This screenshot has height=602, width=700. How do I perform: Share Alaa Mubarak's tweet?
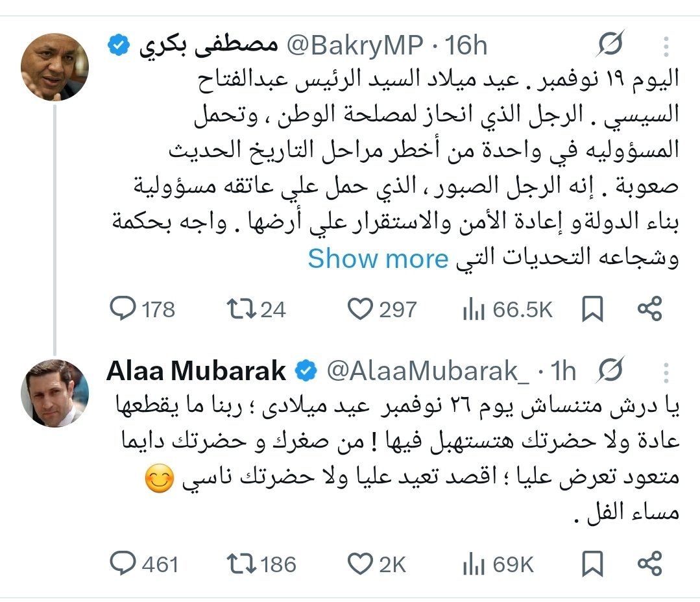tap(649, 564)
